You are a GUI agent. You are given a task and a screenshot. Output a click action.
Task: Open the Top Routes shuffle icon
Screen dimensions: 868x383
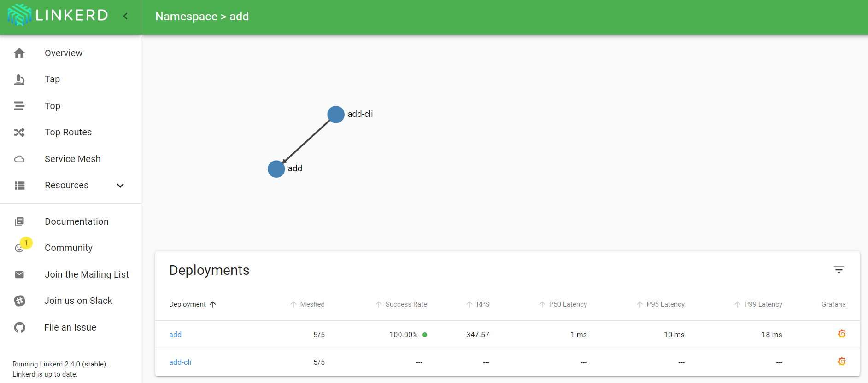click(x=19, y=133)
